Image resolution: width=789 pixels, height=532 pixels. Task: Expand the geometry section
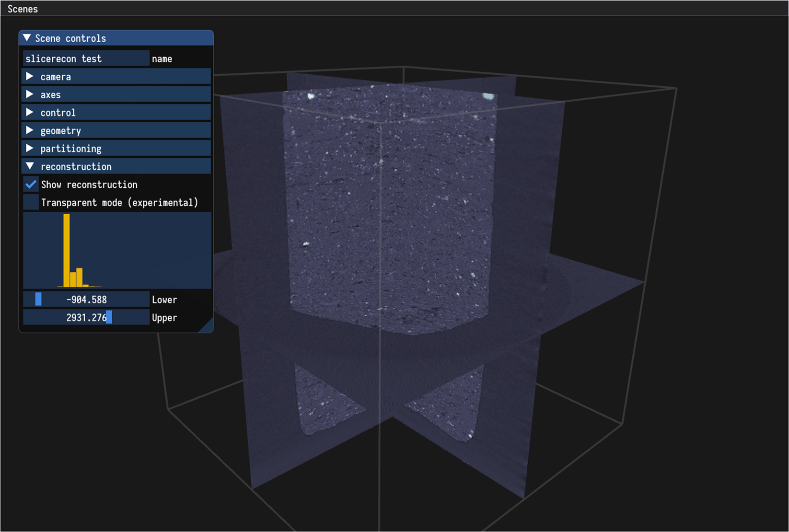coord(30,130)
